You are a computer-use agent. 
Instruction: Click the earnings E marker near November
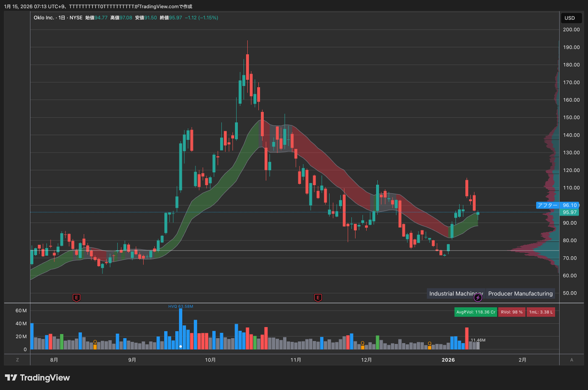click(x=318, y=297)
